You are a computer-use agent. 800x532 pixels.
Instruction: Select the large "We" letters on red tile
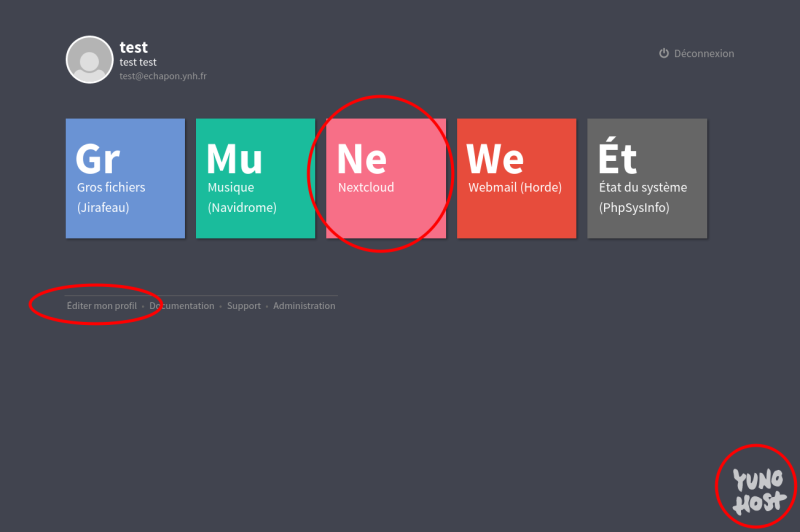point(495,158)
